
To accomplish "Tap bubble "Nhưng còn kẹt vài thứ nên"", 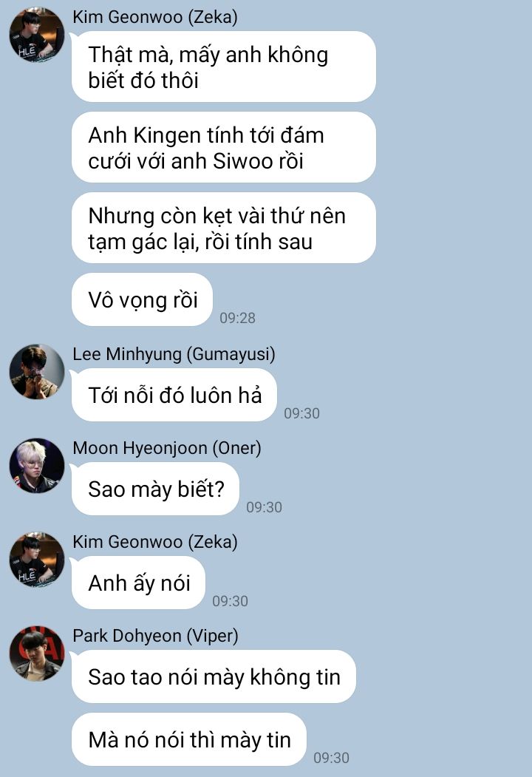I will 223,228.
